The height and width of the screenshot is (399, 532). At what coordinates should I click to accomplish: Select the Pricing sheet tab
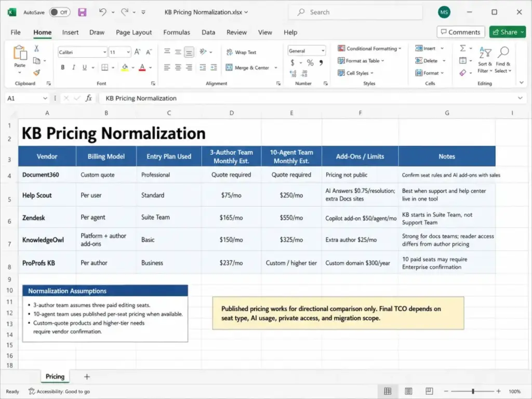click(x=55, y=376)
